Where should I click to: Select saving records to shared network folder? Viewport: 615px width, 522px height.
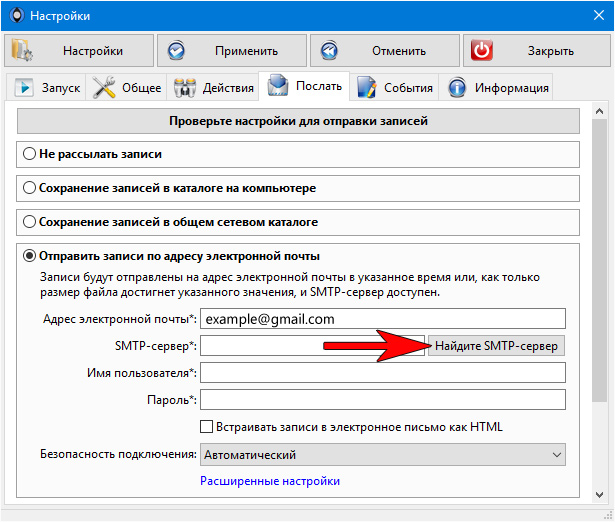(29, 222)
